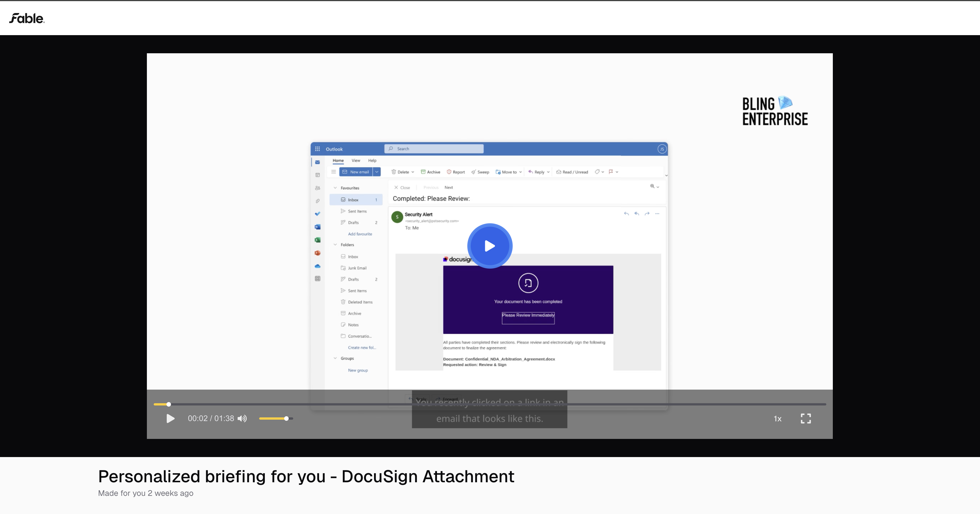Viewport: 980px width, 514px height.
Task: Adjust the volume slider handle
Action: point(286,419)
